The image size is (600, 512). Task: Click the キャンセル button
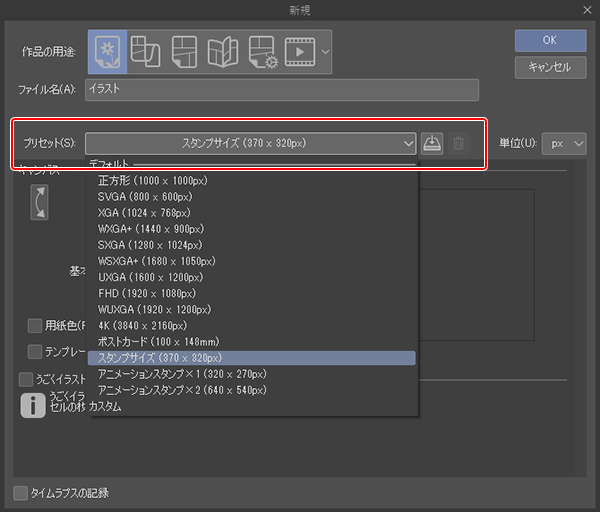[x=550, y=67]
